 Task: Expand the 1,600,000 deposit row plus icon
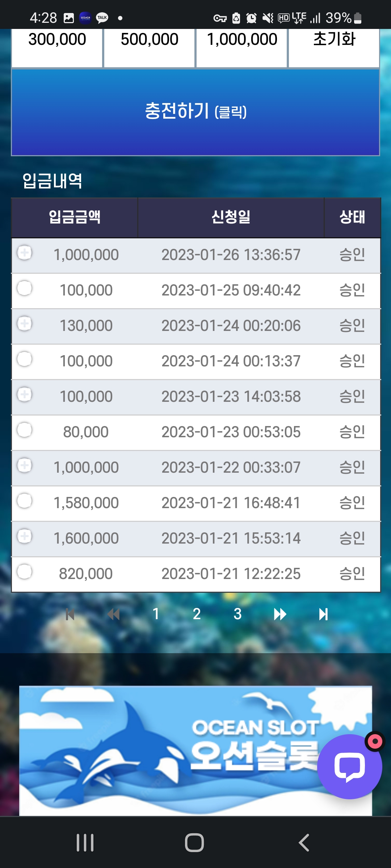click(x=25, y=536)
